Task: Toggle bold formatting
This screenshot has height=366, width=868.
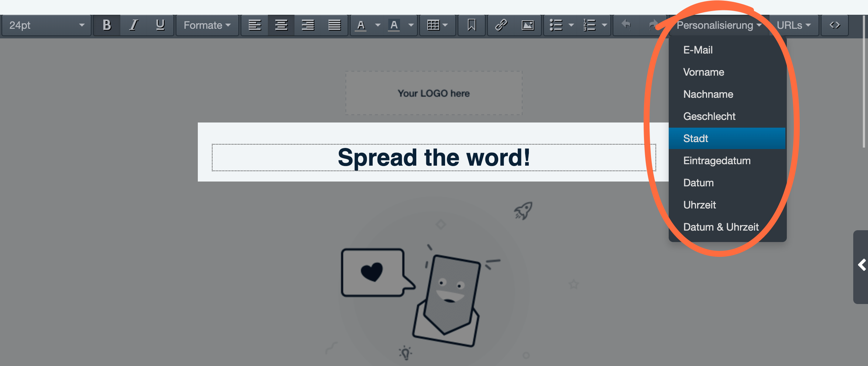Action: [x=107, y=25]
